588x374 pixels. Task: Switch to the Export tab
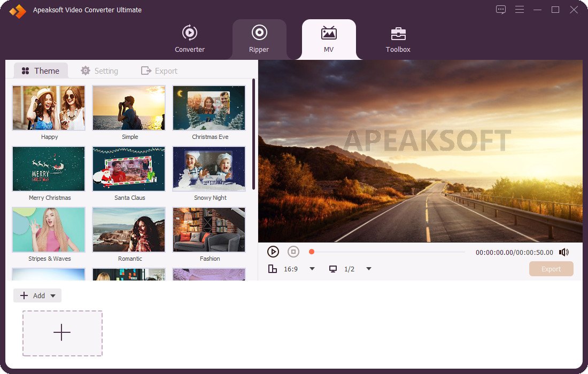click(x=159, y=71)
